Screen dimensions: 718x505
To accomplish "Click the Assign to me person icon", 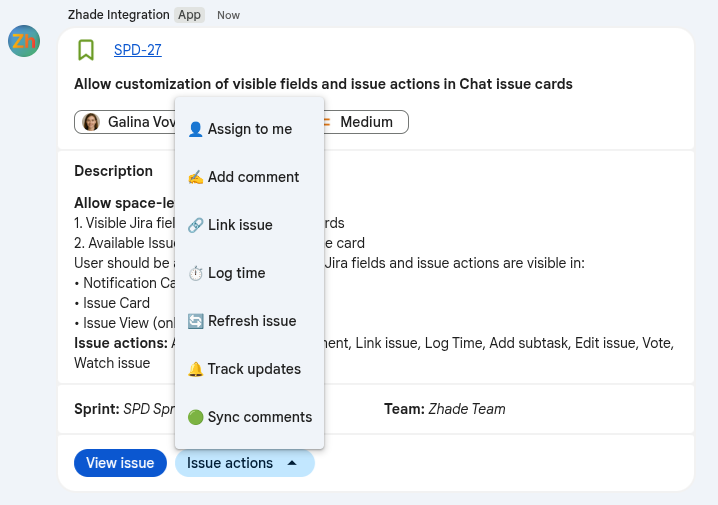I will click(x=196, y=129).
